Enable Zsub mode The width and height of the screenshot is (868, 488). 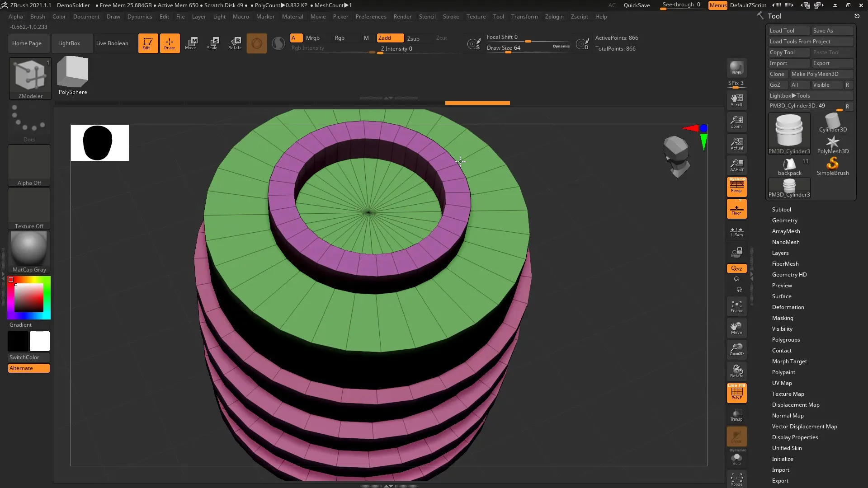[x=413, y=38]
